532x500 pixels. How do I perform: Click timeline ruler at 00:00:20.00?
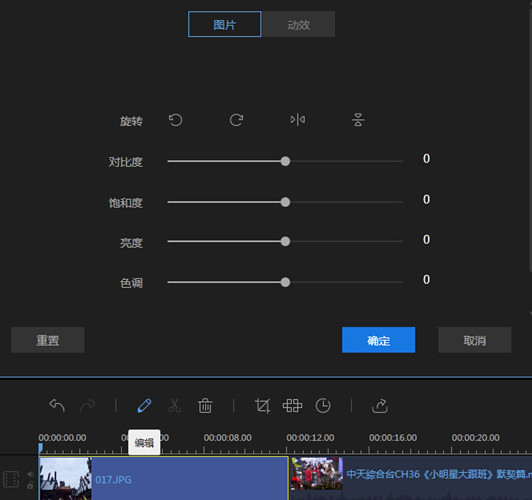[475, 438]
